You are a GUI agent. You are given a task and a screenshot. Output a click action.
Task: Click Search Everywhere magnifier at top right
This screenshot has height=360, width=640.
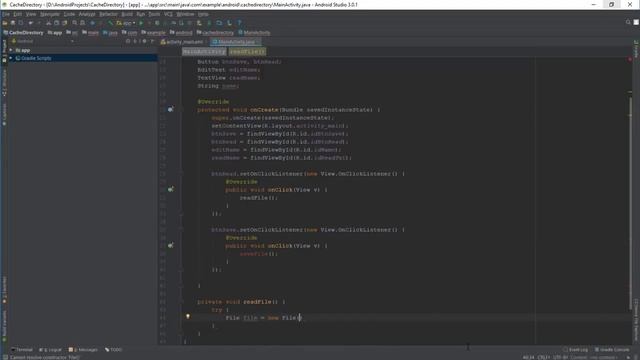[628, 22]
